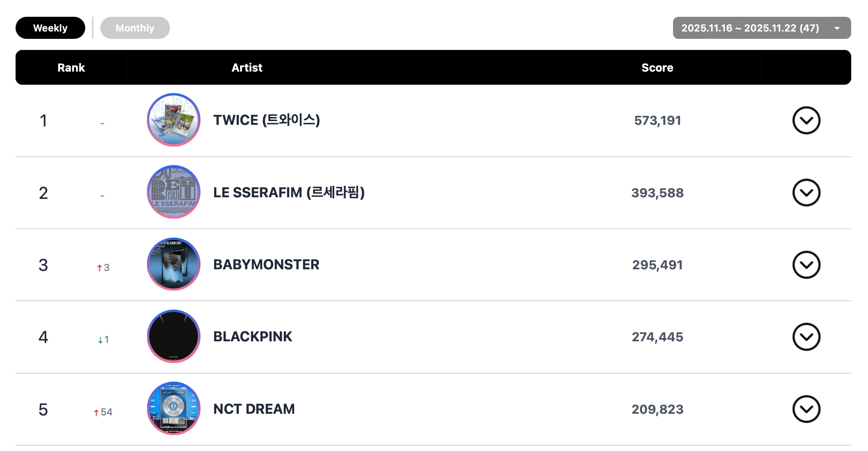This screenshot has height=451, width=868.
Task: Open the TWICE (트와이스) artist name link
Action: [266, 120]
